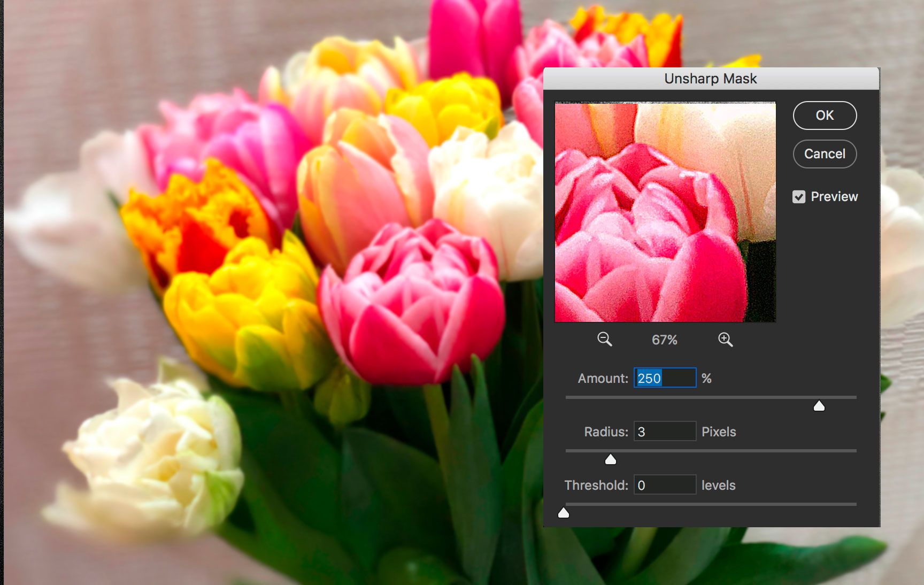Image resolution: width=924 pixels, height=585 pixels.
Task: Click the Radius slider handle
Action: 611,459
